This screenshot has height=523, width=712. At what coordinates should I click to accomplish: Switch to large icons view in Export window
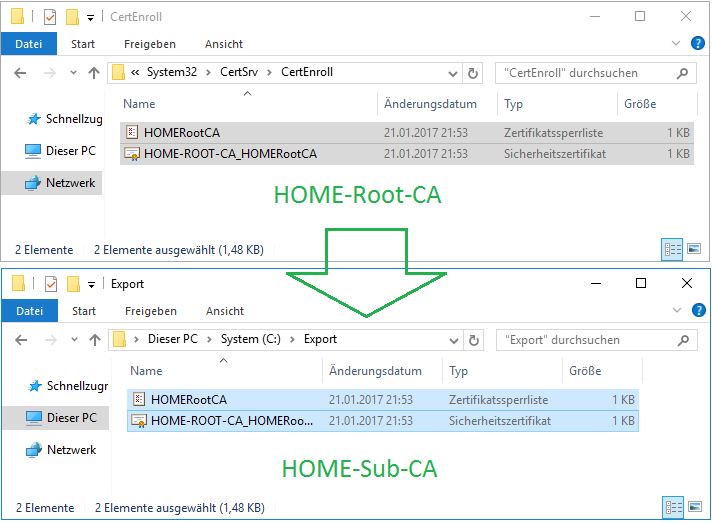(693, 506)
